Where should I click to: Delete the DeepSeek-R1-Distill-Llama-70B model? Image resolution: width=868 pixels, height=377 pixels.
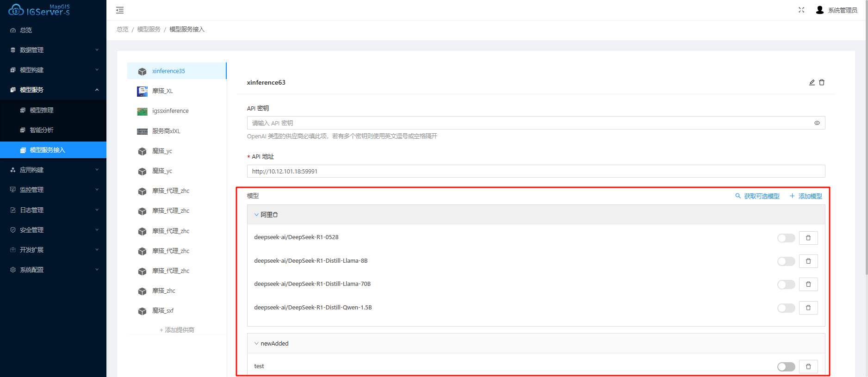[x=808, y=284]
